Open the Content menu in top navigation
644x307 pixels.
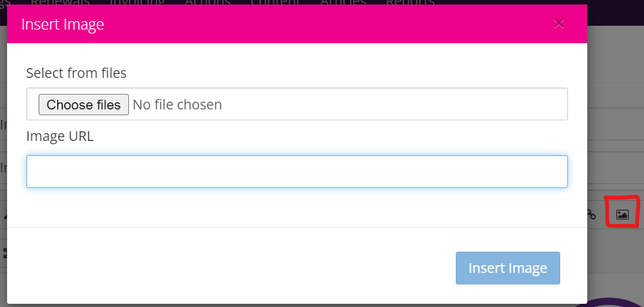point(275,3)
